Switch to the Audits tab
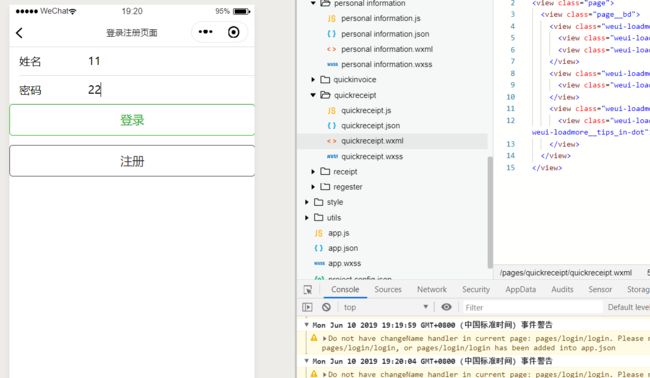The width and height of the screenshot is (650, 378). click(562, 290)
